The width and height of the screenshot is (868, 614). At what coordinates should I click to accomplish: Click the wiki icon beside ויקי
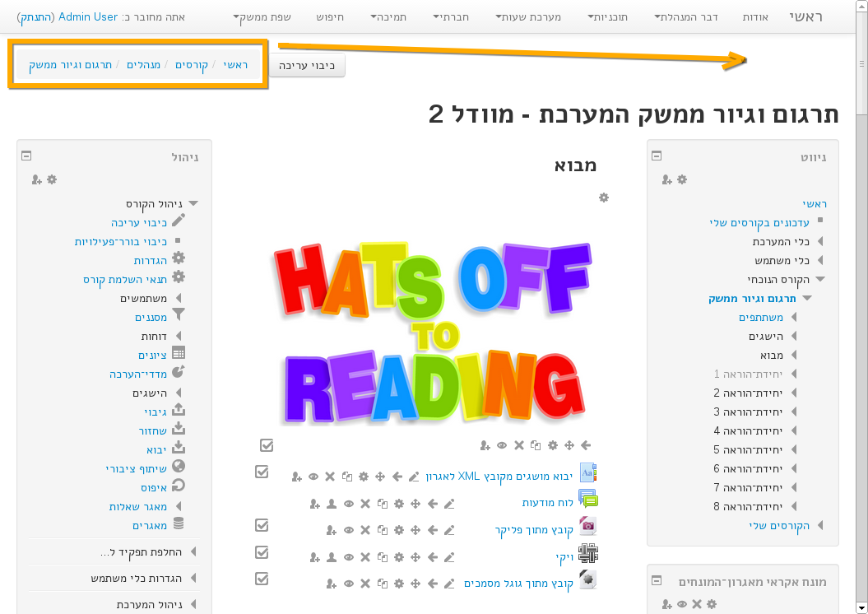pyautogui.click(x=588, y=553)
